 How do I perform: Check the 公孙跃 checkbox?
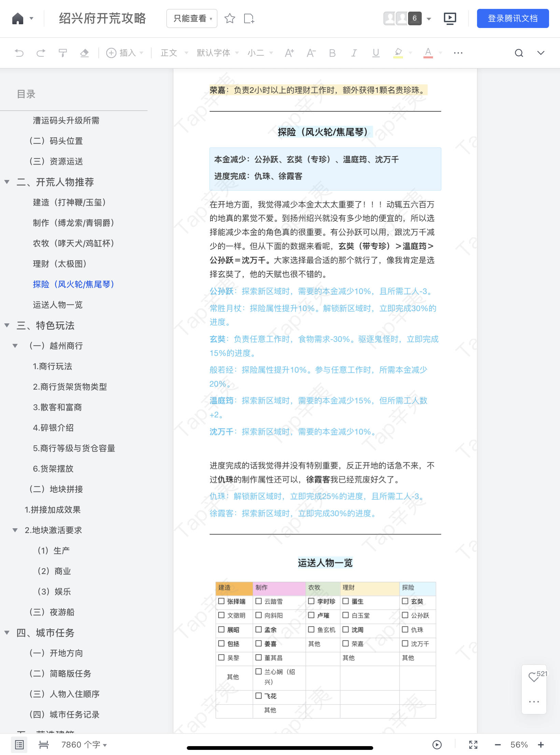point(405,615)
